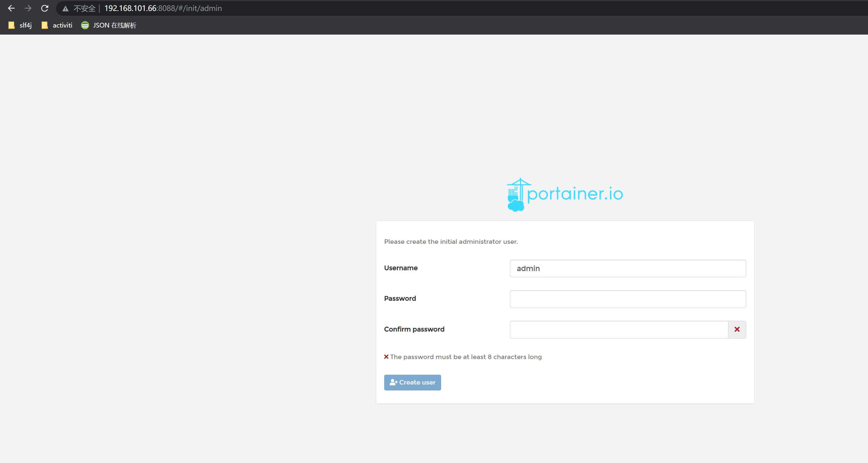Open the activiti bookmark folder

tap(57, 25)
